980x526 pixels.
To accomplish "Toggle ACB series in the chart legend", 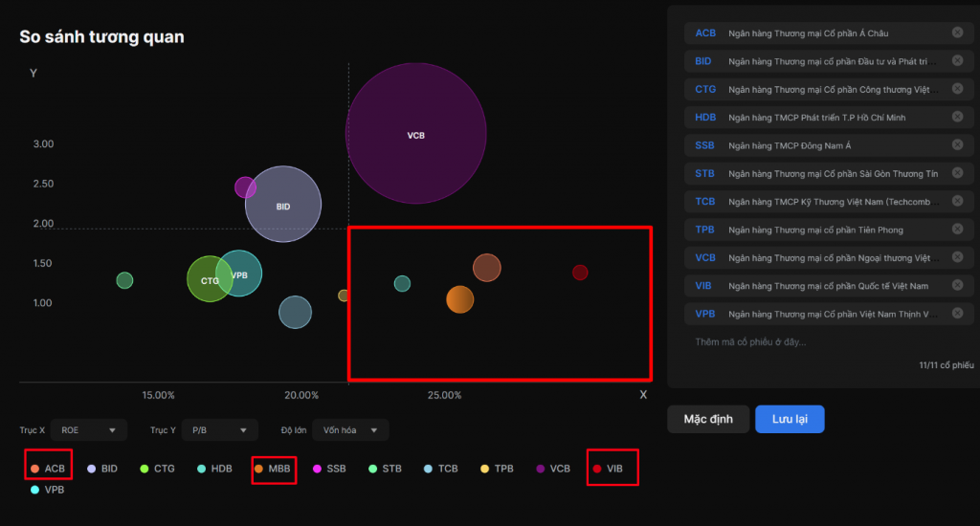I will tap(48, 469).
